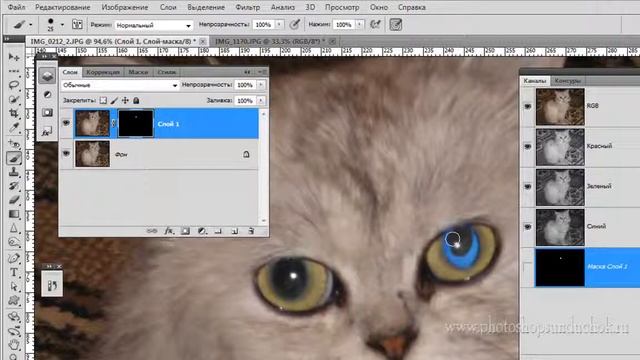Click the docked Masks panel icon
This screenshot has height=360, width=640.
[x=47, y=113]
